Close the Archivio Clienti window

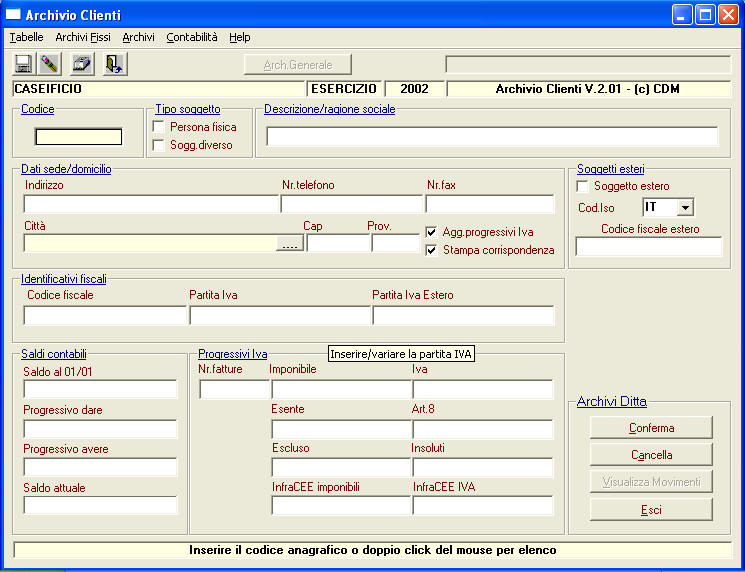tap(728, 15)
